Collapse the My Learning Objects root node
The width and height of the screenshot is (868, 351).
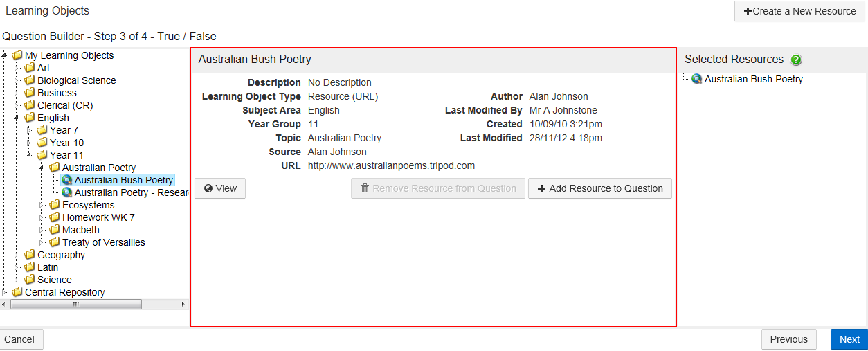coord(6,55)
